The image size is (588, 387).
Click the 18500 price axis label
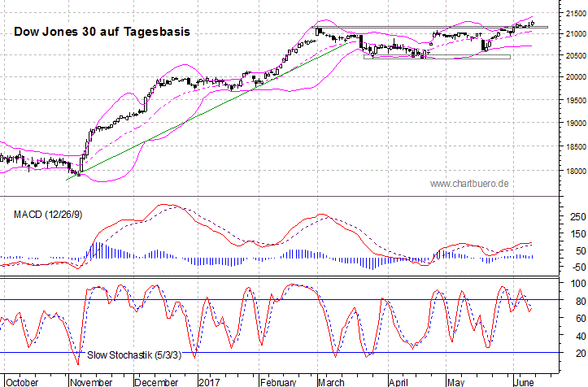pos(575,147)
